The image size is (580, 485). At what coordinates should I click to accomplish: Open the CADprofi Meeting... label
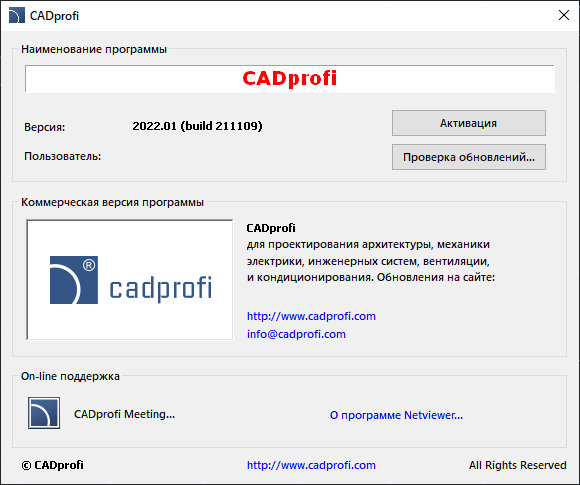click(124, 414)
